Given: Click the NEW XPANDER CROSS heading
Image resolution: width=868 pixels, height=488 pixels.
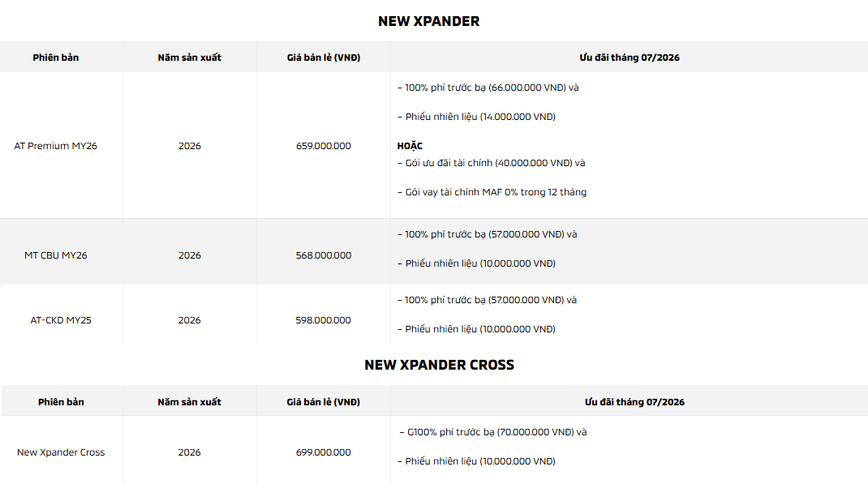Looking at the screenshot, I should click(x=439, y=365).
